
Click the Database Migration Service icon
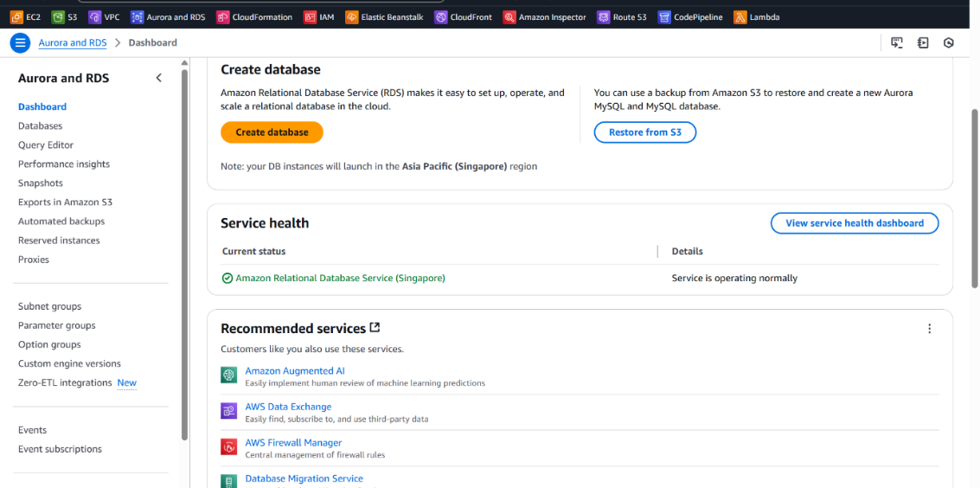point(228,482)
